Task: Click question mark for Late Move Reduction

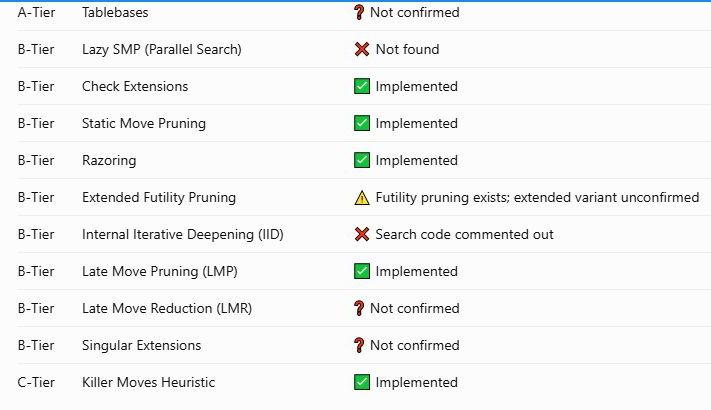Action: pos(359,308)
